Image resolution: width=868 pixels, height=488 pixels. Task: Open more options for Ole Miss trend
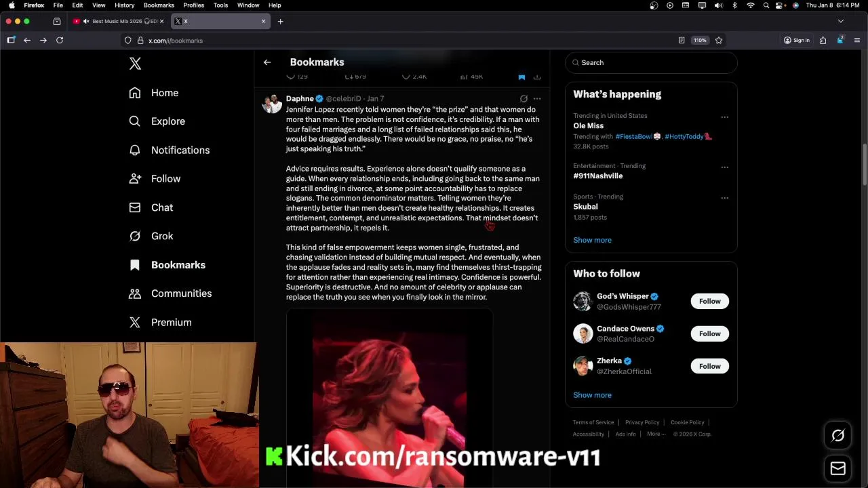(724, 117)
